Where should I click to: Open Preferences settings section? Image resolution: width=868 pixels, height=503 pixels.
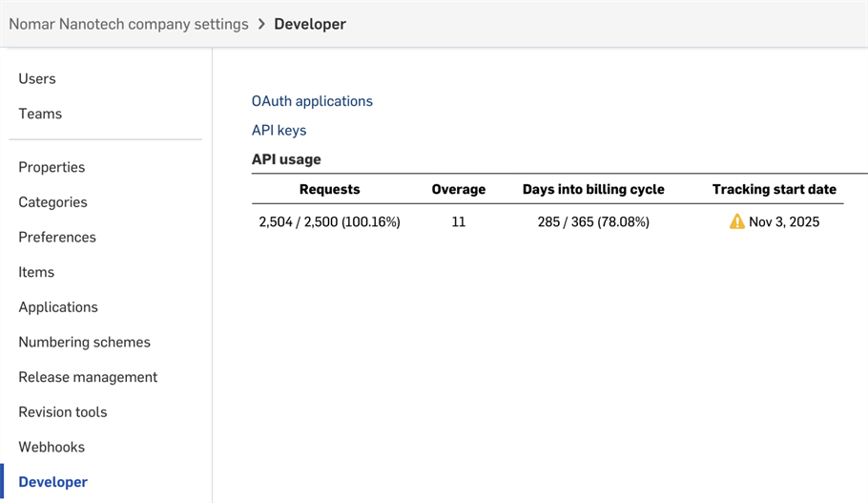[x=57, y=237]
